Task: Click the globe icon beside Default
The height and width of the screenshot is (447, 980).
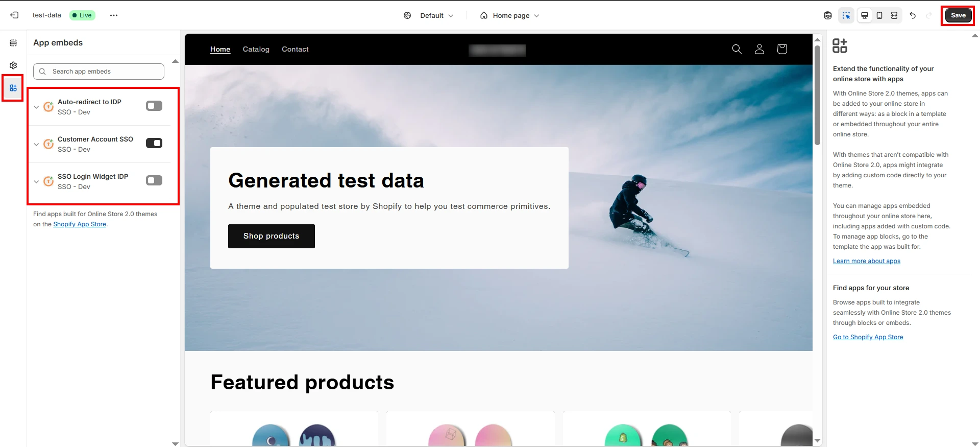Action: (407, 15)
